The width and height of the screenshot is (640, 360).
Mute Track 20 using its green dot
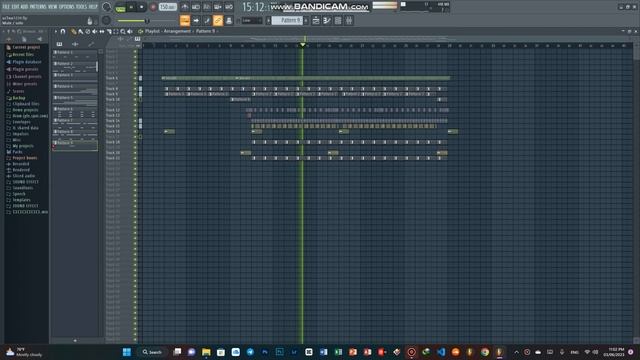[x=135, y=153]
